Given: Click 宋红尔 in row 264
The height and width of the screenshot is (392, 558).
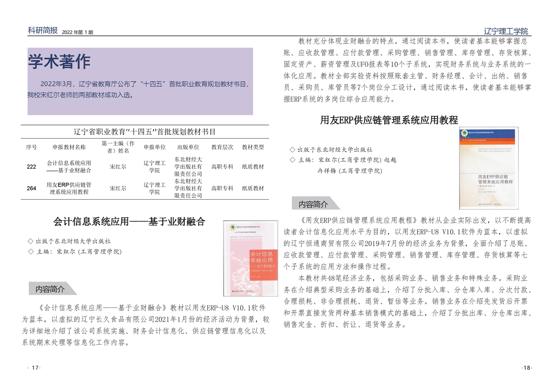Looking at the screenshot, I should [x=118, y=188].
